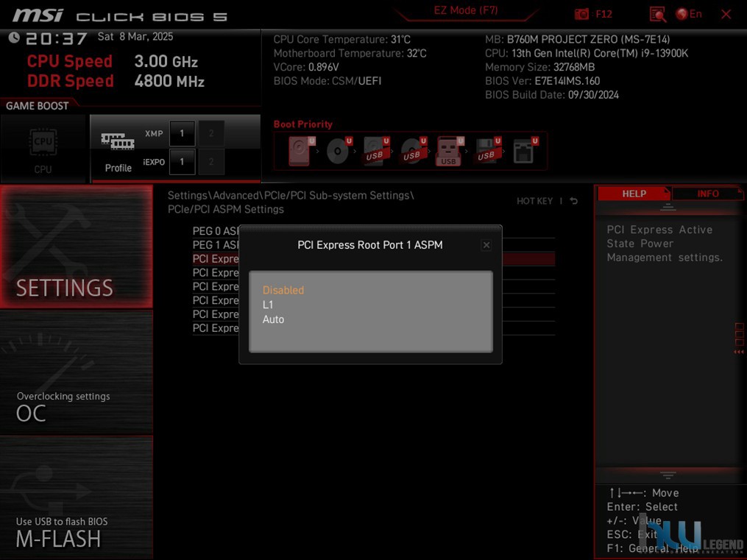Screen dimensions: 747x560
Task: Enable XMP profile 1
Action: (x=182, y=133)
